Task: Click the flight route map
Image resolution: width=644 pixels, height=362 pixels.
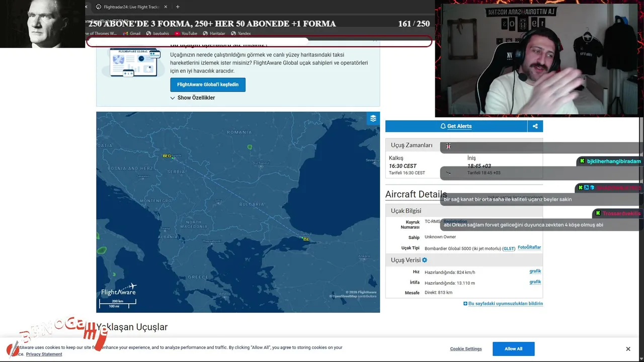Action: coord(238,212)
